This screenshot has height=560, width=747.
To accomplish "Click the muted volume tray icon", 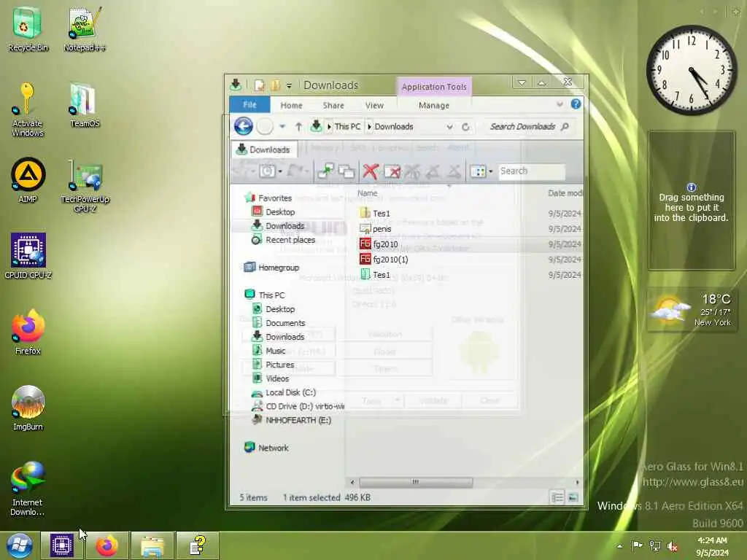I will (x=672, y=547).
